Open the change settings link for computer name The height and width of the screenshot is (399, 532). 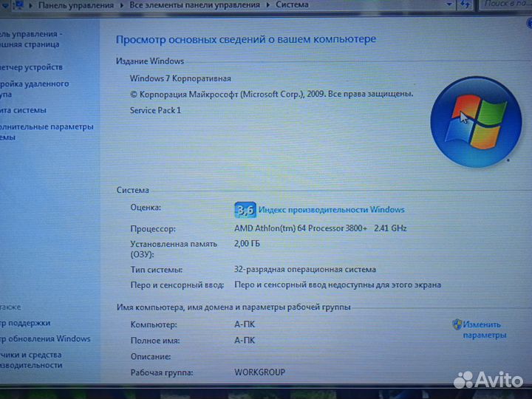[x=485, y=330]
